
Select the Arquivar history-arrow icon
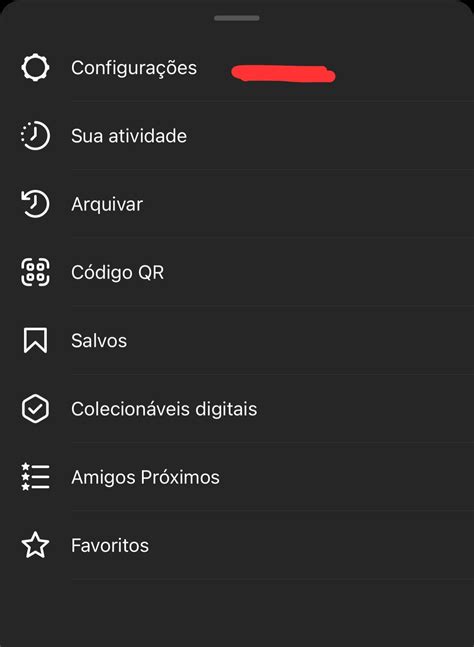tap(35, 204)
